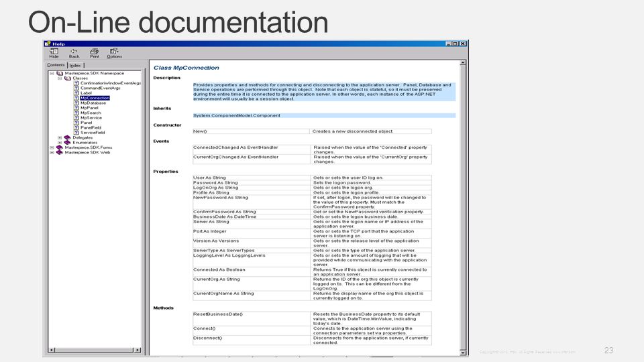
Task: Click the topic icon beside Panel
Action: (76, 122)
